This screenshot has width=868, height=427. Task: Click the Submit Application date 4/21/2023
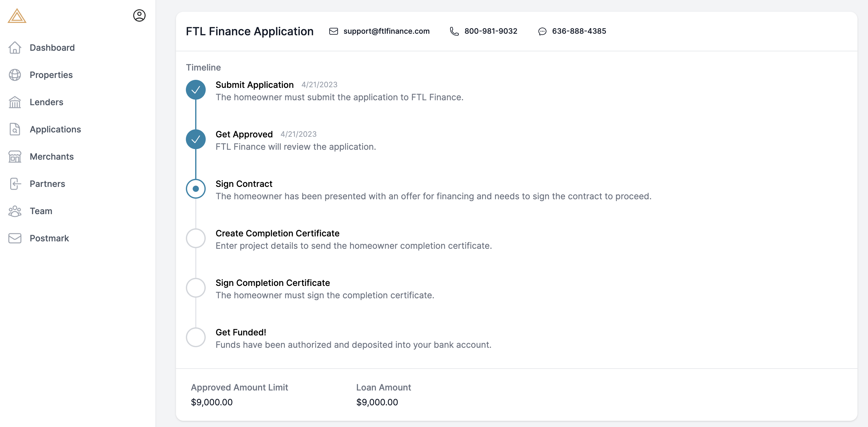coord(319,85)
